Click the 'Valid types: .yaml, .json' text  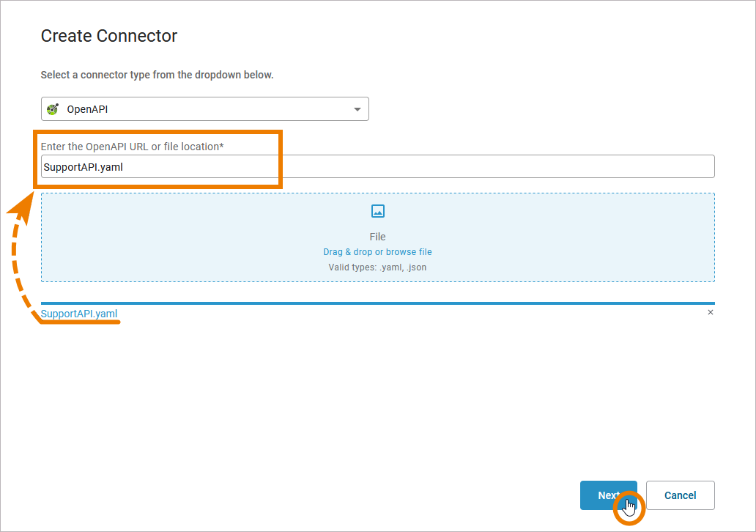pos(377,267)
